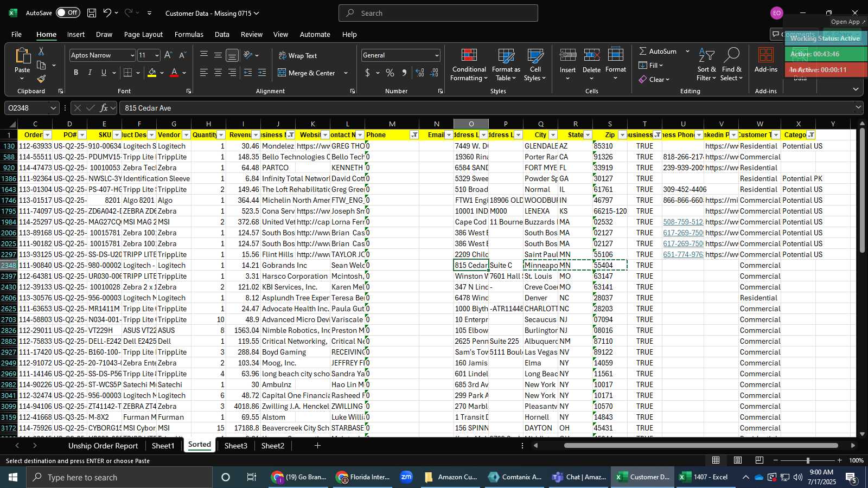Screen dimensions: 868x488
Task: Click Wrap Text
Action: [298, 55]
